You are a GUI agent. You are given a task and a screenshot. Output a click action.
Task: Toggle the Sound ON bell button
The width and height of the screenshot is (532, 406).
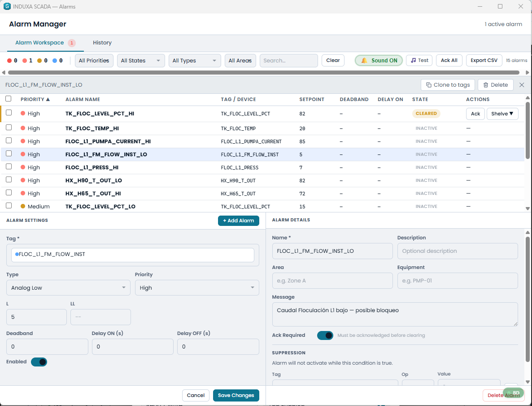[379, 61]
